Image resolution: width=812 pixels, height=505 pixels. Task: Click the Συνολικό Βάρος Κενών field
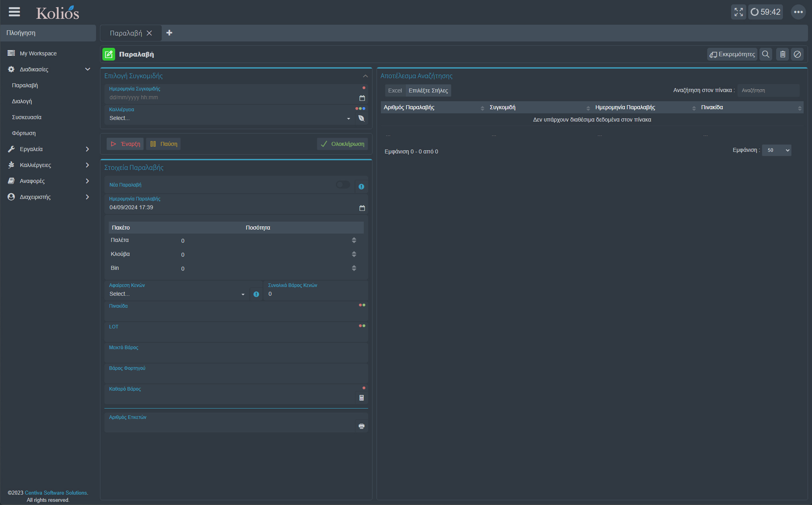click(x=316, y=291)
